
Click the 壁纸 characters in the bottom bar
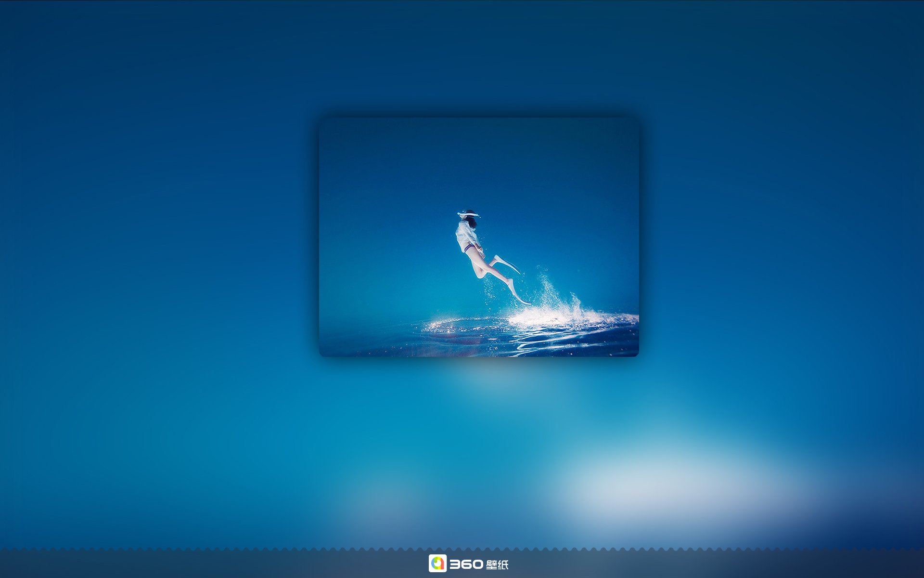pos(497,565)
